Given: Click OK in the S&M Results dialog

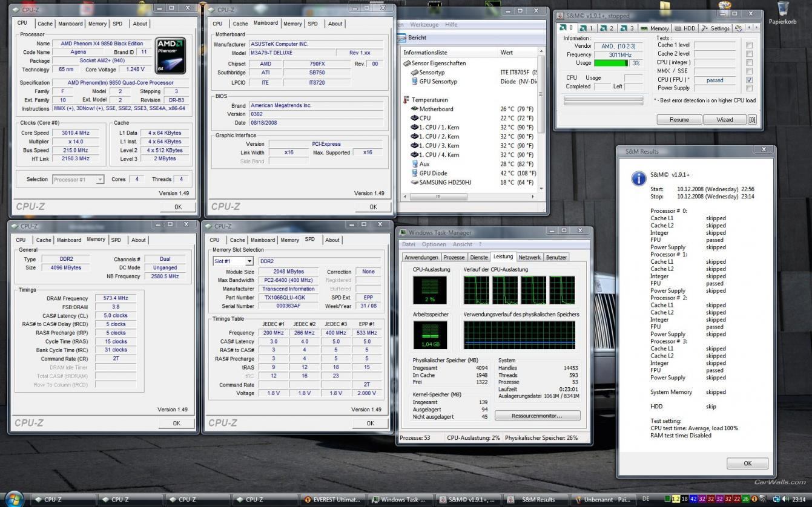Looking at the screenshot, I should click(x=747, y=463).
